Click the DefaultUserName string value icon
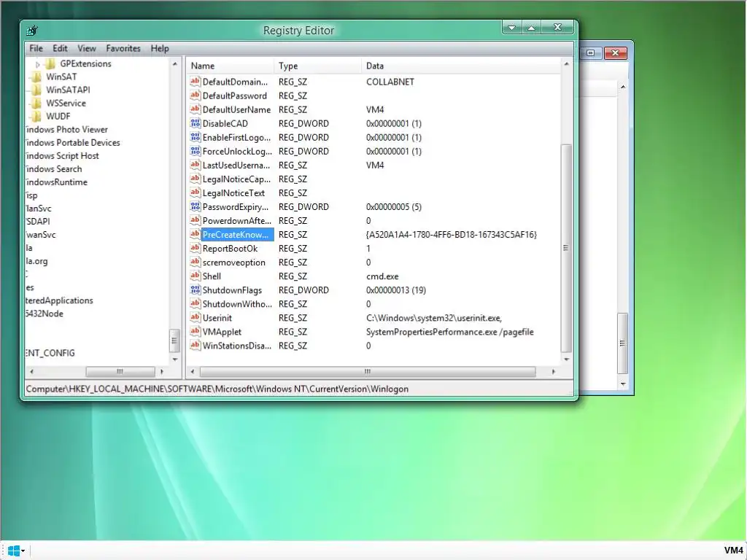 pos(195,109)
